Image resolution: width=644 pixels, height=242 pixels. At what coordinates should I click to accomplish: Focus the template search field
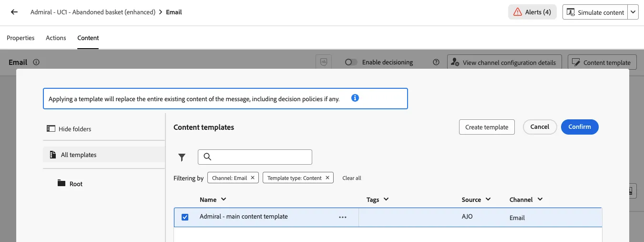tap(255, 157)
